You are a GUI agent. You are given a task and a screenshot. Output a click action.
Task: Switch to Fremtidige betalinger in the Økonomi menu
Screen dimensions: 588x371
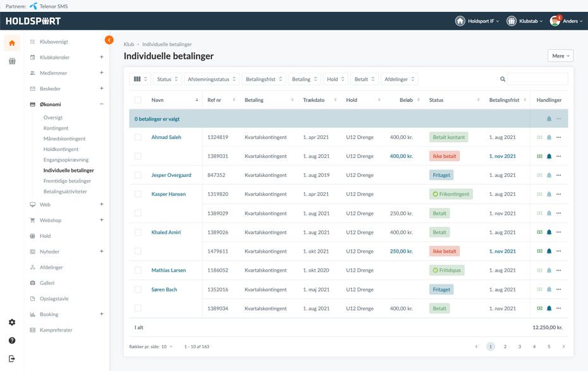68,181
